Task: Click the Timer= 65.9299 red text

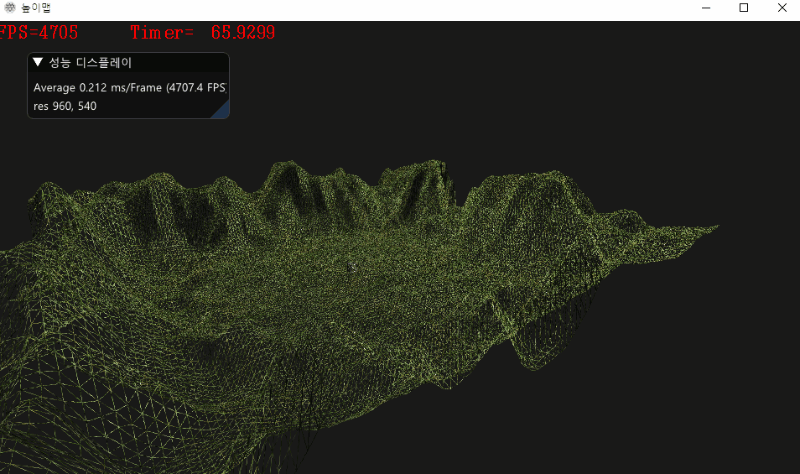Action: (203, 33)
